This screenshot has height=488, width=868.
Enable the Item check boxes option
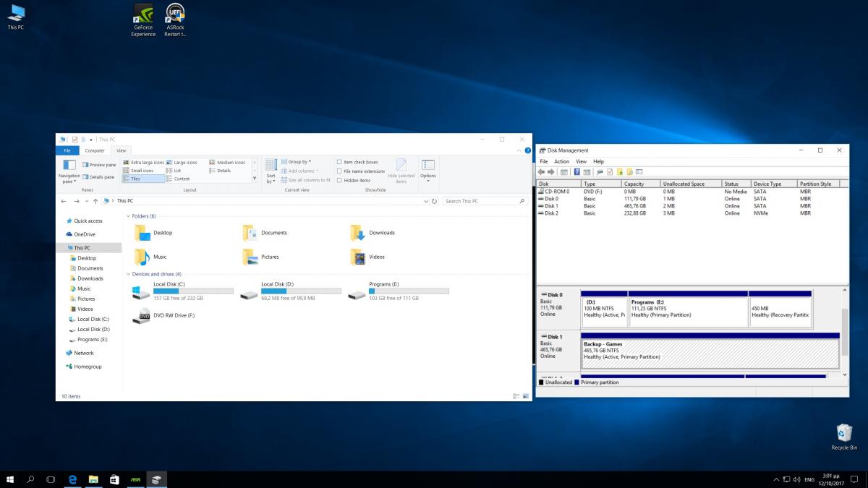point(339,163)
